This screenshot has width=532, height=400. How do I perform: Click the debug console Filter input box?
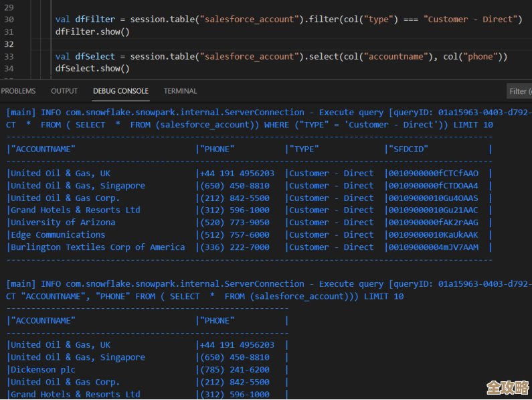coord(519,91)
